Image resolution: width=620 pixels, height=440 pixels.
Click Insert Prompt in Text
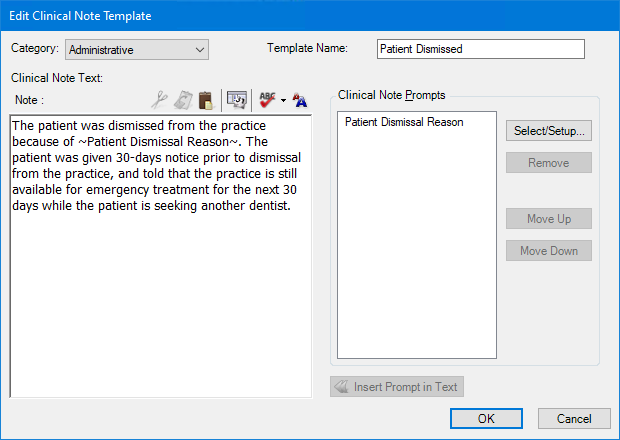click(397, 386)
